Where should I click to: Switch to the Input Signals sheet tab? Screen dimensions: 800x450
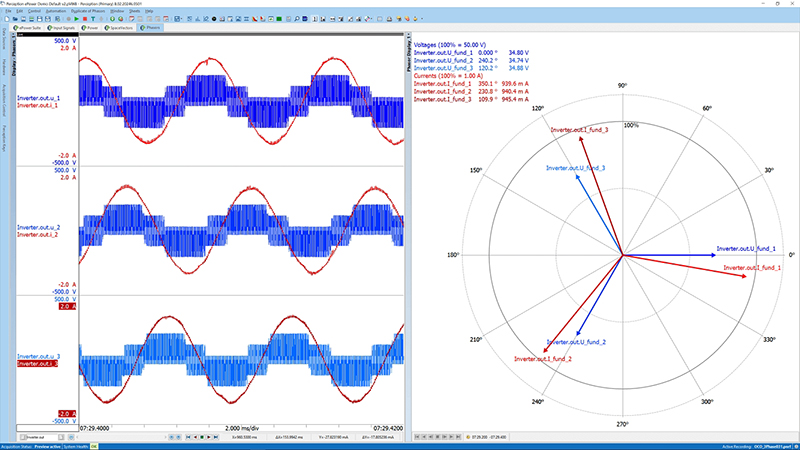[62, 28]
